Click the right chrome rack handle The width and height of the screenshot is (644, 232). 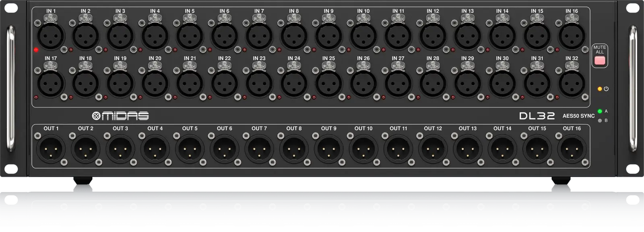(633, 89)
